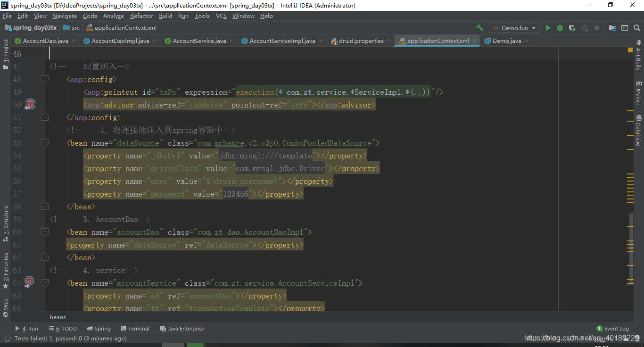
Task: Click fold end marker at line 62
Action: [x=45, y=257]
